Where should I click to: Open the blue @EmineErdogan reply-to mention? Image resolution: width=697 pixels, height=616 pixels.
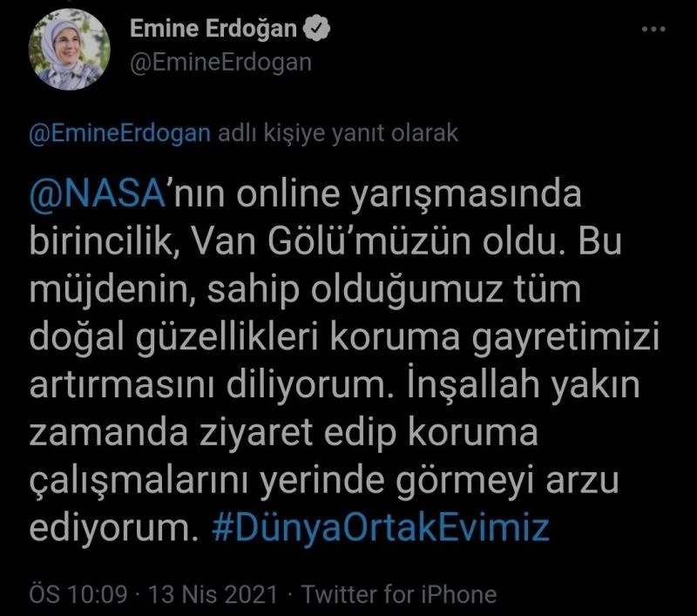pos(120,133)
